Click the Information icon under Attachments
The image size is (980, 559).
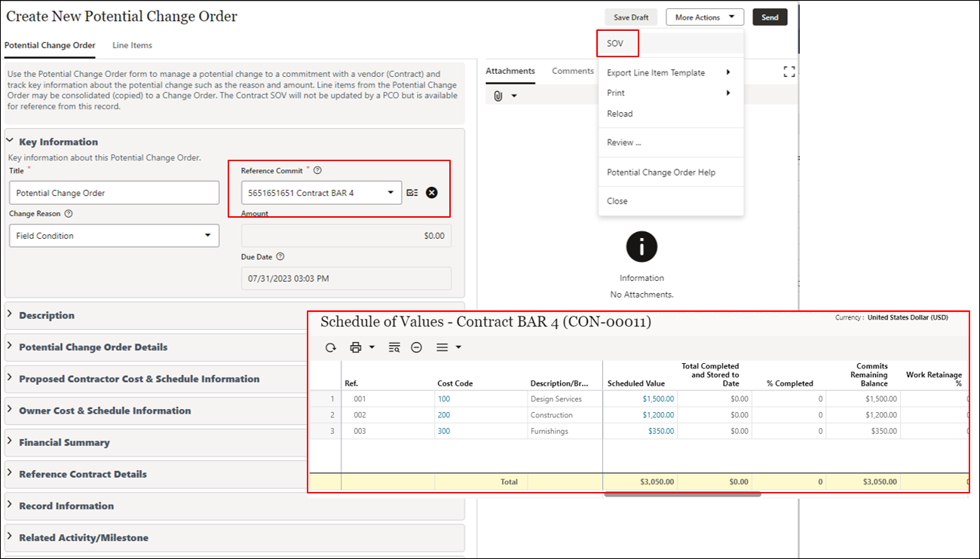tap(642, 247)
